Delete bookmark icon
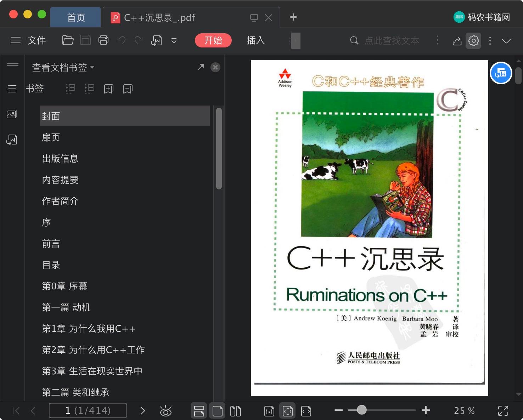 [x=128, y=89]
